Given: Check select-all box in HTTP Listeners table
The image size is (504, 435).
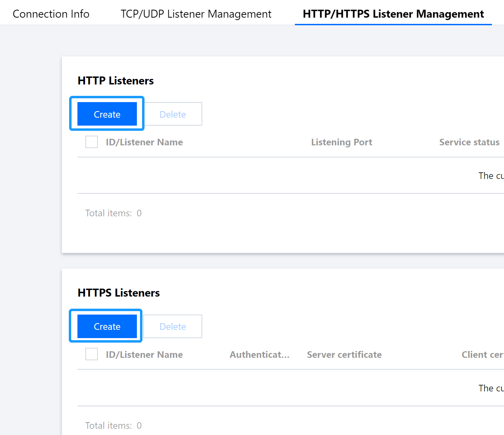Looking at the screenshot, I should point(92,142).
